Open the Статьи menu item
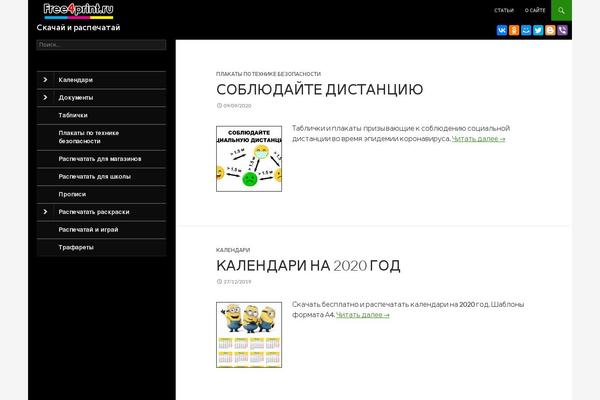600x400 pixels. click(x=504, y=10)
